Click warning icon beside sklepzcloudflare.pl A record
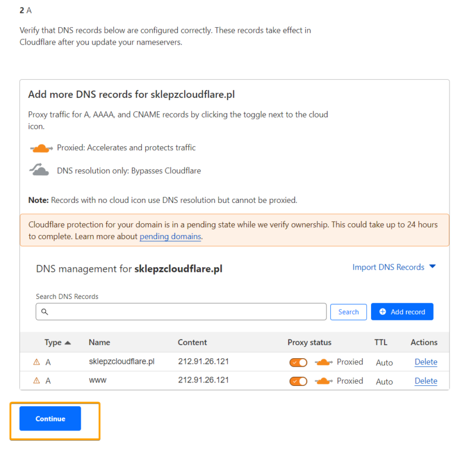This screenshot has width=476, height=452. 37,362
